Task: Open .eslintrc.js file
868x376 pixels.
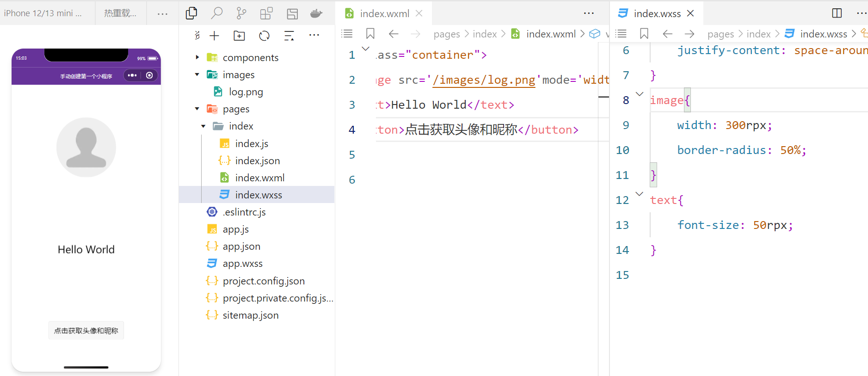Action: (244, 212)
